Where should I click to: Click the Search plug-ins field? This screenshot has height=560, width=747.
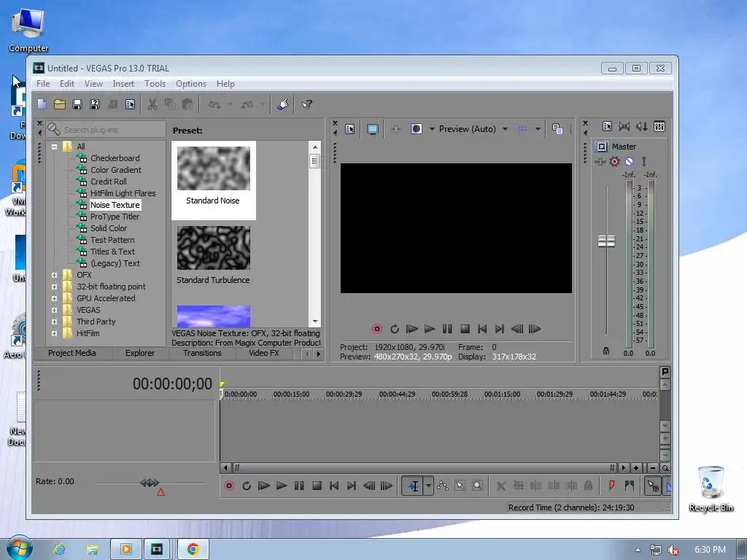click(x=106, y=130)
